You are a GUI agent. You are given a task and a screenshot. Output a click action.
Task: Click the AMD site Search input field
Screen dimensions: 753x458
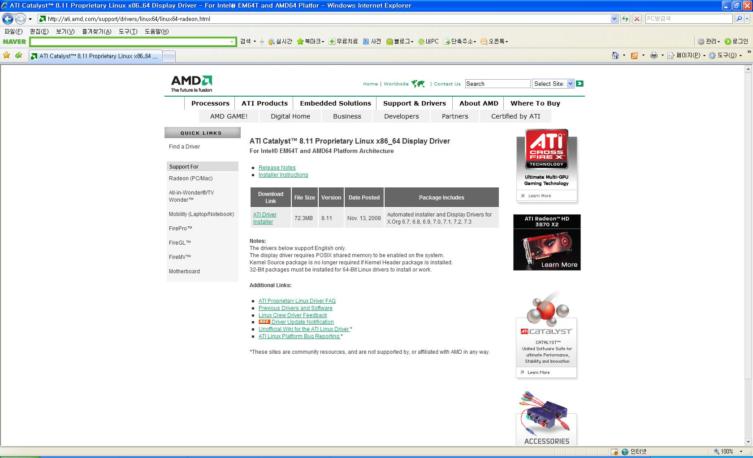[497, 84]
